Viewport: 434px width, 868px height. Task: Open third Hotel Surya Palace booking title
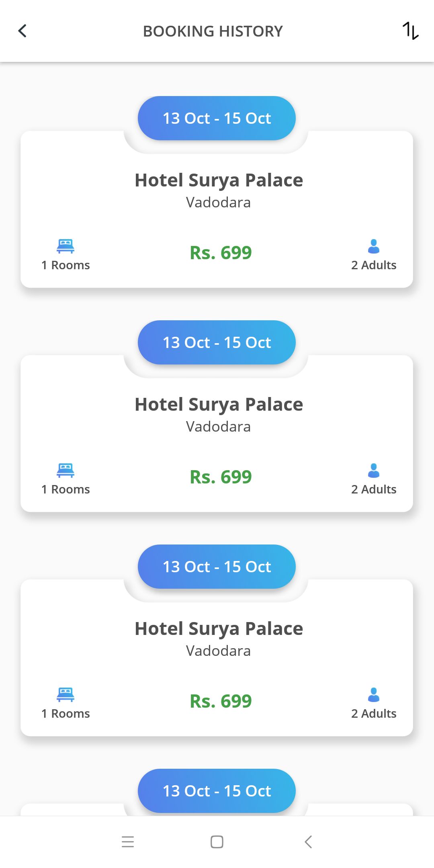(x=219, y=628)
